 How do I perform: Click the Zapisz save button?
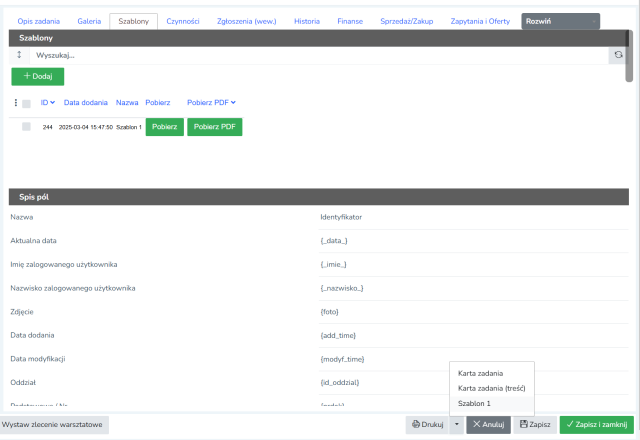click(535, 424)
